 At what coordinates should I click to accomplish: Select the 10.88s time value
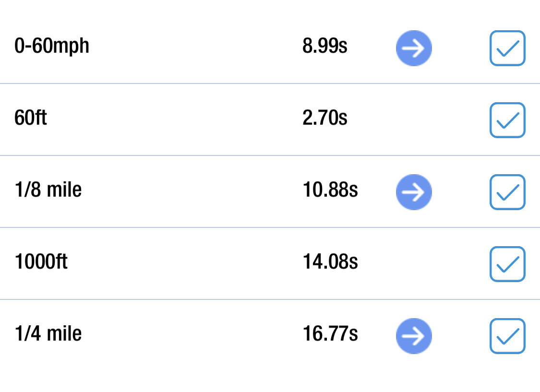tap(330, 190)
